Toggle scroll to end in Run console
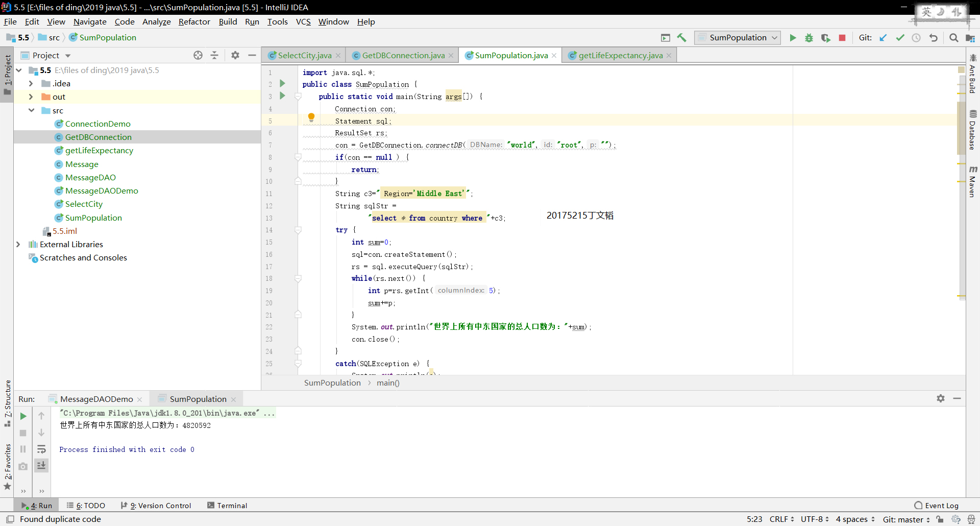This screenshot has width=980, height=526. pos(41,466)
